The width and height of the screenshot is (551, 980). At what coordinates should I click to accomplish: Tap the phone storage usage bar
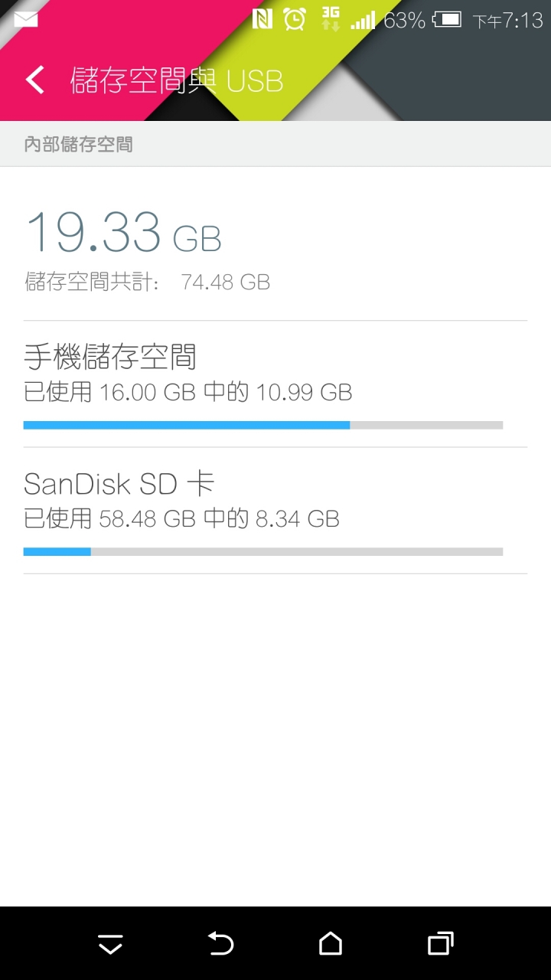[263, 425]
